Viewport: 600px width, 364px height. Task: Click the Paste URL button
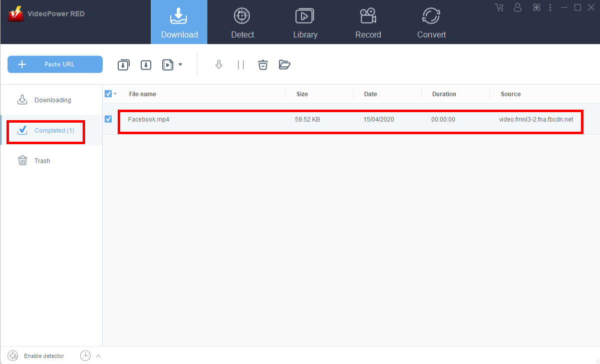55,64
